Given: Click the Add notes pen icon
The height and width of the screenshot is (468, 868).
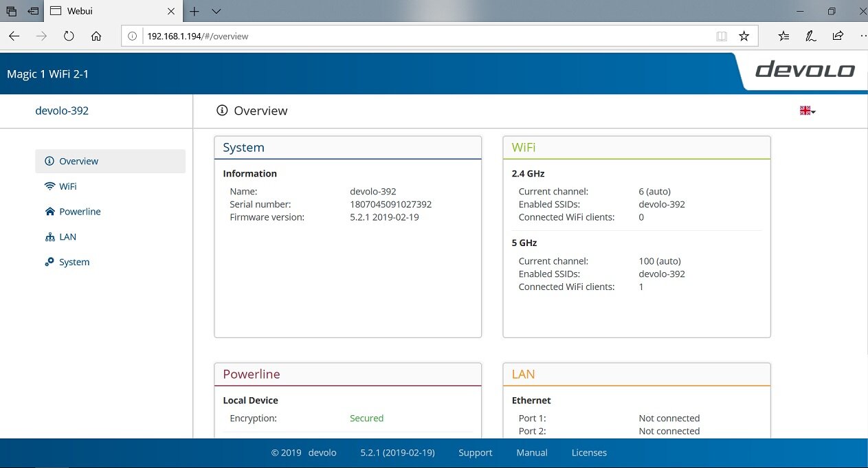Looking at the screenshot, I should [x=811, y=36].
